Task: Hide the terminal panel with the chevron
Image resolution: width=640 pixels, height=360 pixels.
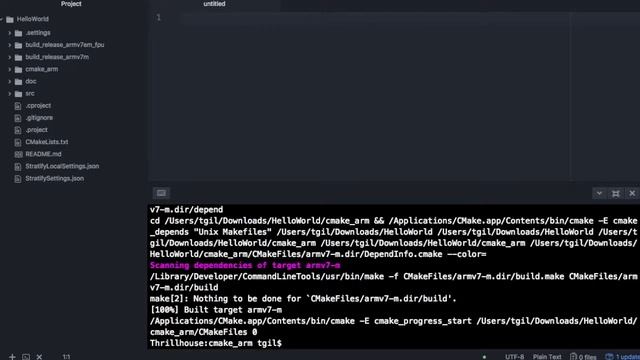Action: pos(599,193)
